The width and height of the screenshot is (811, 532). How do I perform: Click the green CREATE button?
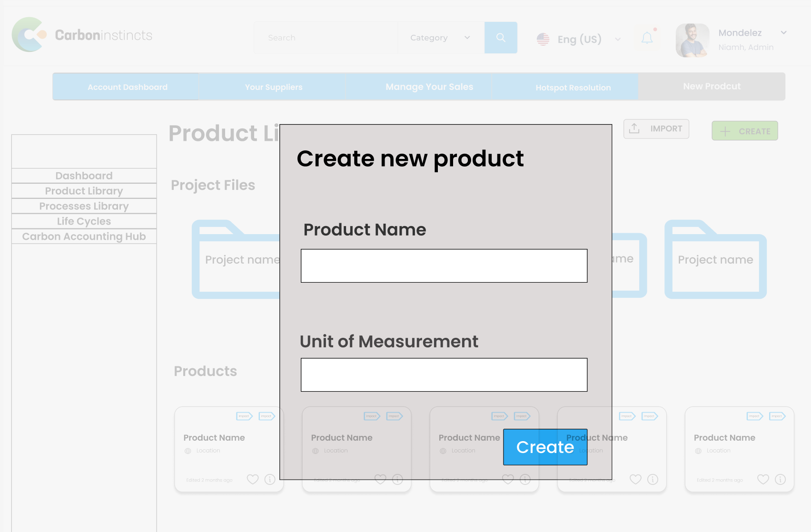(745, 131)
